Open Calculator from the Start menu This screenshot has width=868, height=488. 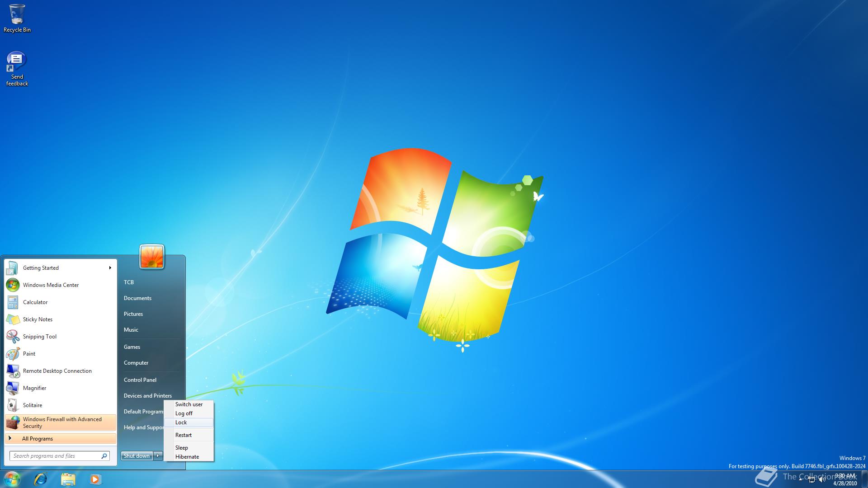coord(61,302)
